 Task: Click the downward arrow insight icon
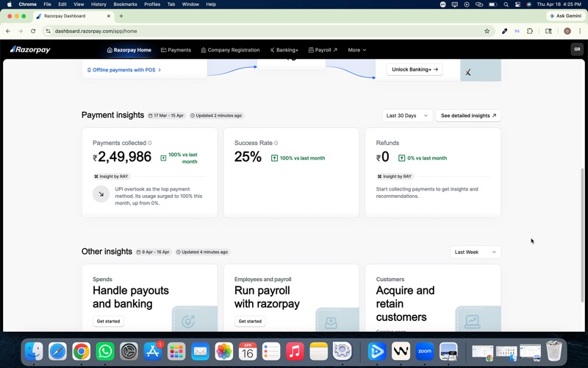(101, 194)
